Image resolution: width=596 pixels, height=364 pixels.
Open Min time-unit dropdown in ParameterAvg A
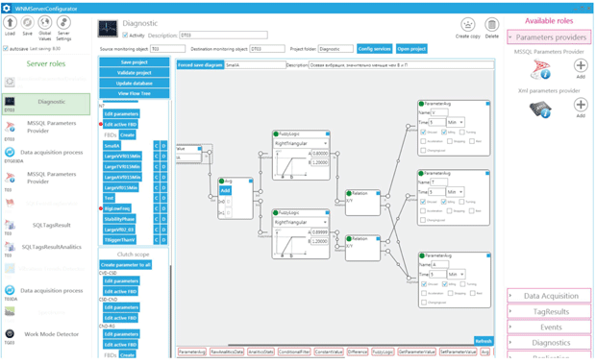tap(456, 274)
